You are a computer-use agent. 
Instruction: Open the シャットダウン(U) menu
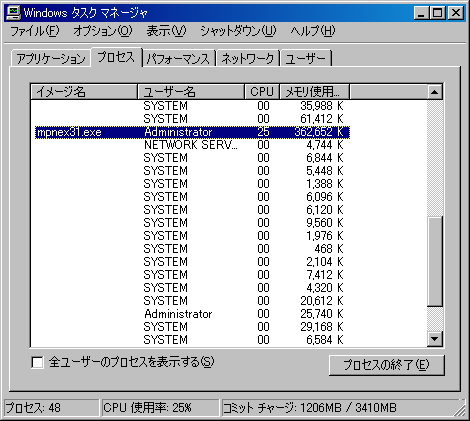point(238,31)
